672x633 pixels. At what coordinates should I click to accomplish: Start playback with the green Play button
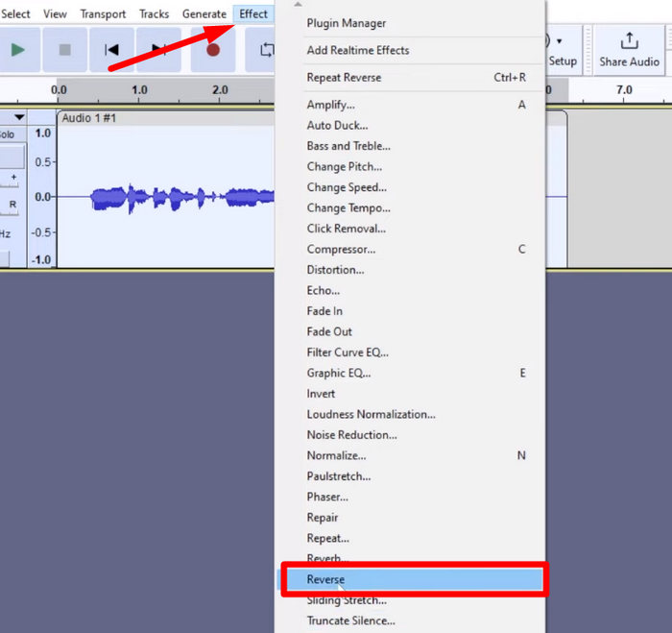[17, 50]
